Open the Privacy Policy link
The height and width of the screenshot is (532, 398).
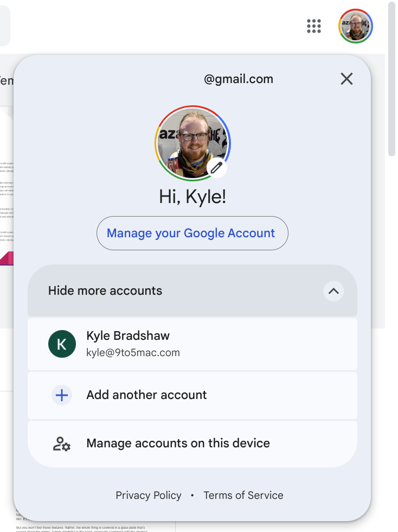pos(149,495)
